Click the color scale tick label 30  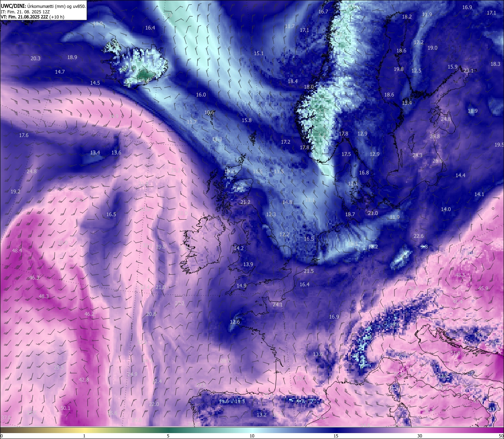point(420,436)
